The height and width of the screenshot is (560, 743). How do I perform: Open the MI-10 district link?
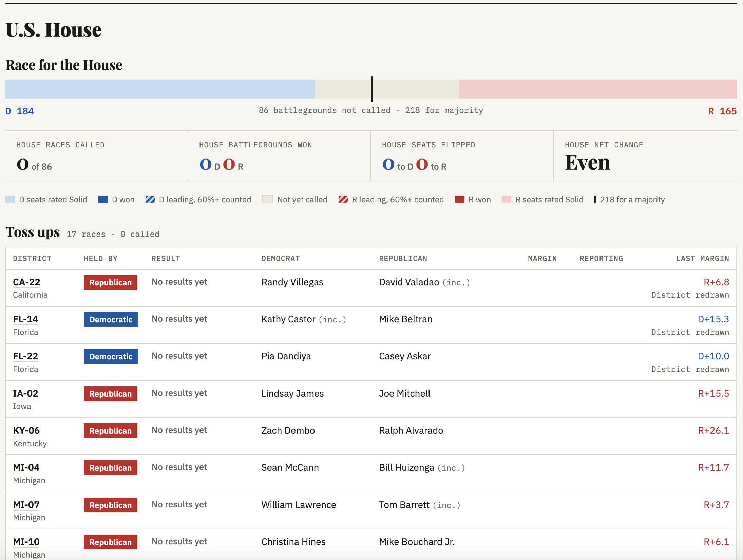click(x=26, y=542)
